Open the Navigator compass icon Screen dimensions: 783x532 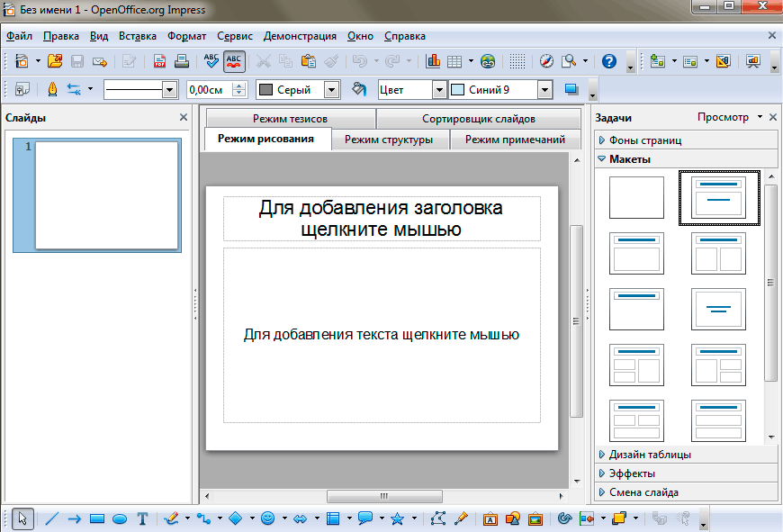pos(547,61)
